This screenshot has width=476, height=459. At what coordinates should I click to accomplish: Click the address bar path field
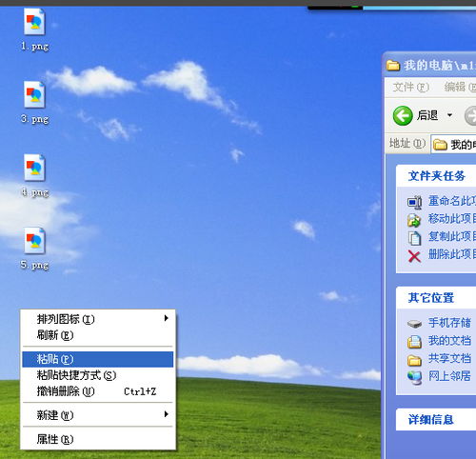pyautogui.click(x=453, y=145)
